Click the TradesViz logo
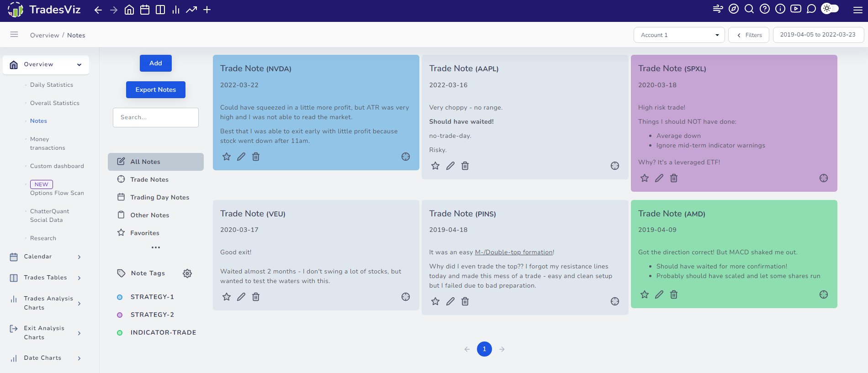 pyautogui.click(x=44, y=10)
